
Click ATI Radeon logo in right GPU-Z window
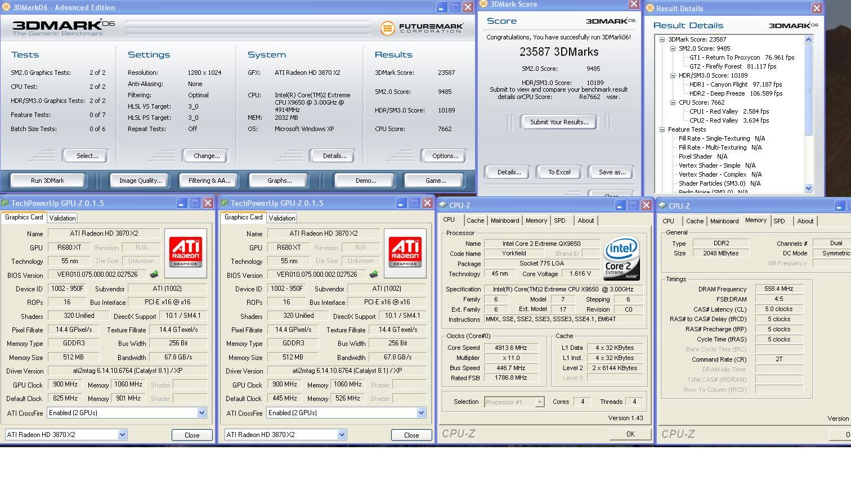click(405, 253)
